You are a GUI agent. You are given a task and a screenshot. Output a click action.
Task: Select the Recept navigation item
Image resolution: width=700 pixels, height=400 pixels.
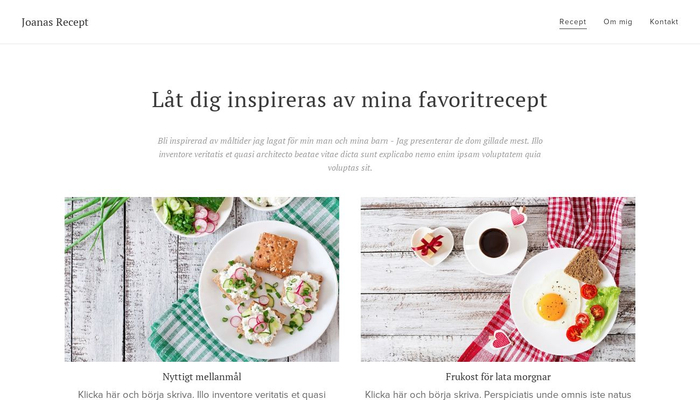[x=573, y=22]
